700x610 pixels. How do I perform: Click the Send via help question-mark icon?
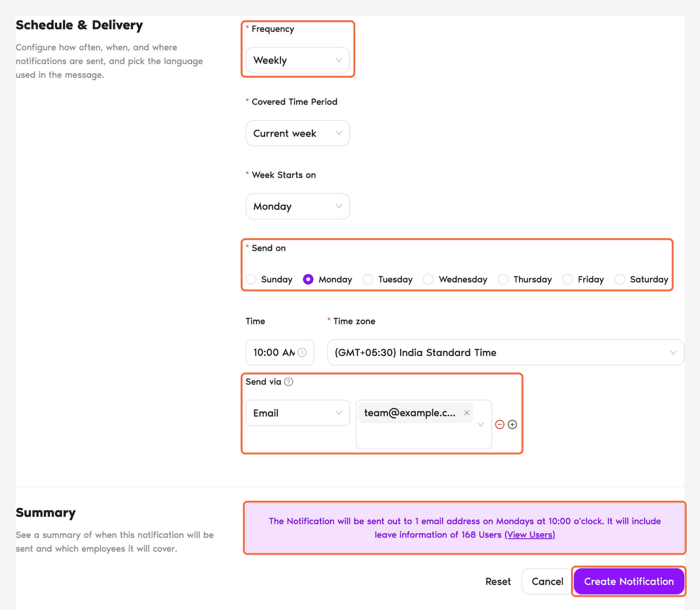click(289, 382)
